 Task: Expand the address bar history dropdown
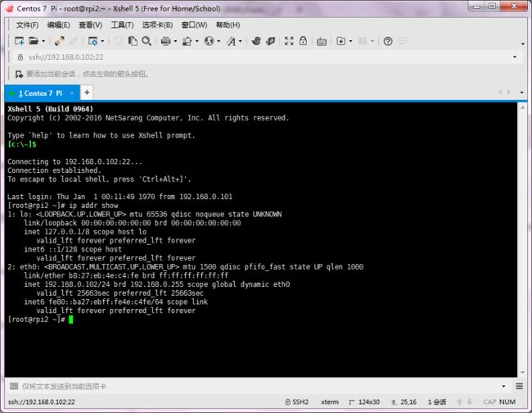pyautogui.click(x=515, y=57)
